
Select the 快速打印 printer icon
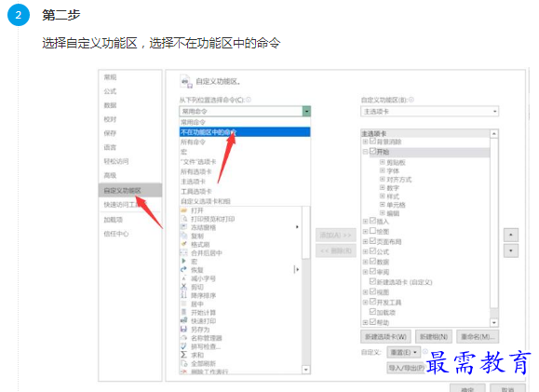pyautogui.click(x=184, y=320)
